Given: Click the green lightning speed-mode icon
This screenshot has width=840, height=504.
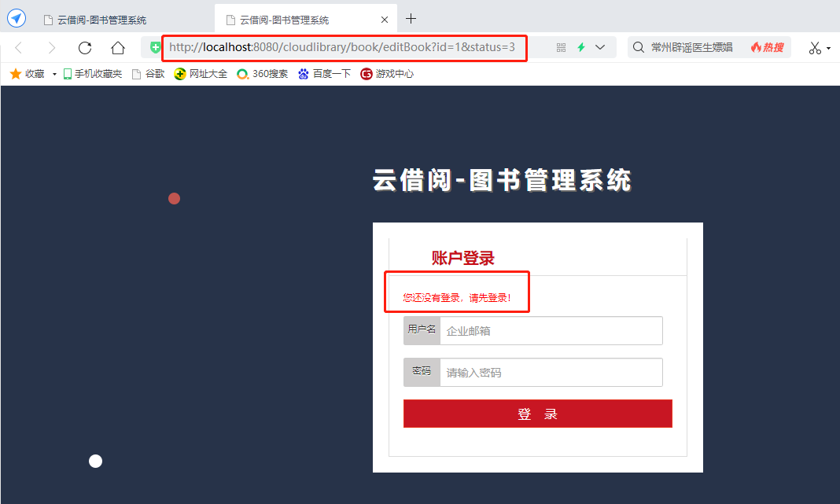Looking at the screenshot, I should (581, 47).
